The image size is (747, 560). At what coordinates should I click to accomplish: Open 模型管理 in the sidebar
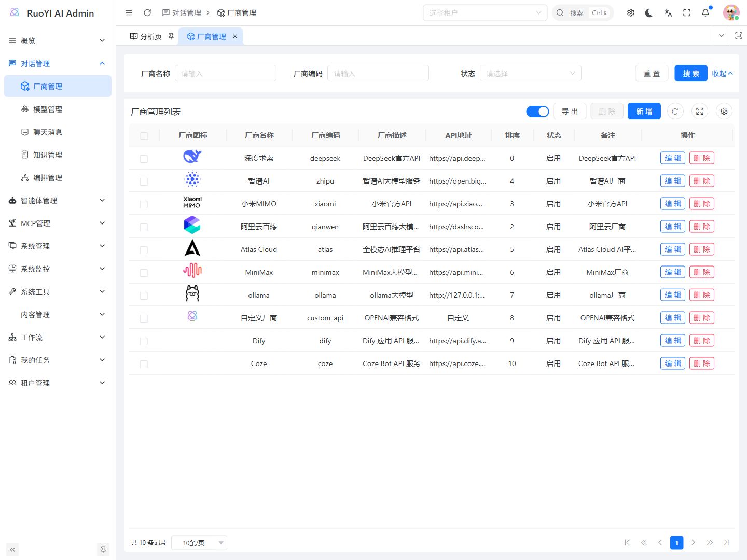[58, 109]
